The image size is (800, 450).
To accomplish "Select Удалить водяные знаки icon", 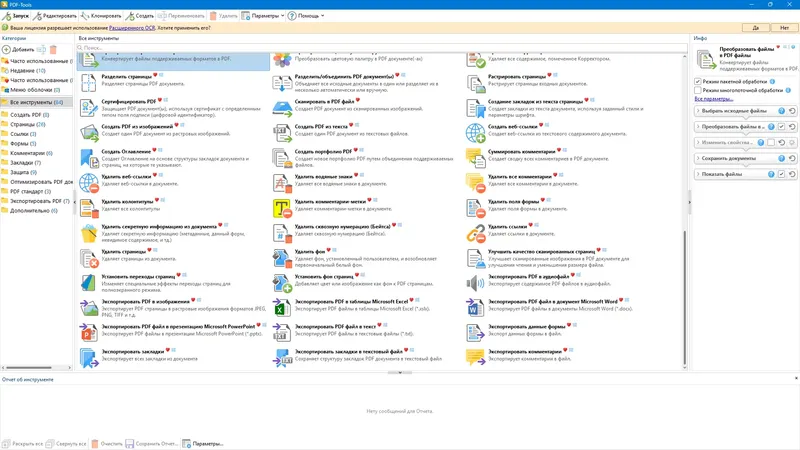I will click(x=282, y=183).
